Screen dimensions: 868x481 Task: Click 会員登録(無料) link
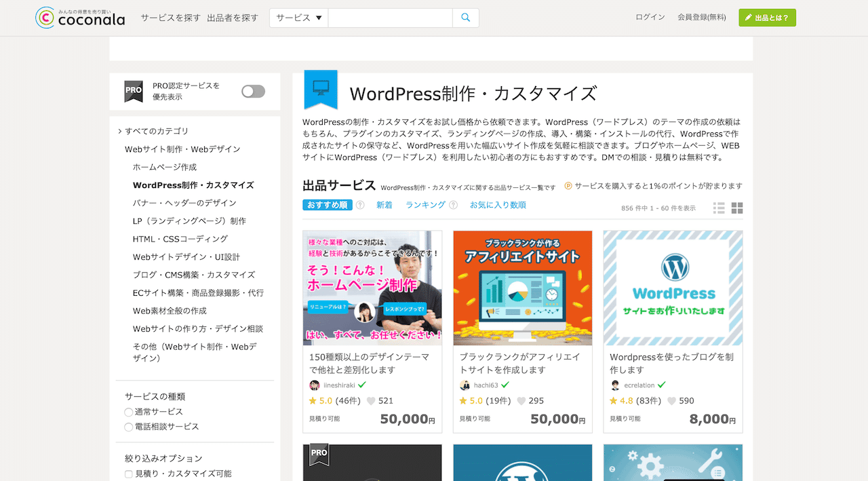click(702, 18)
